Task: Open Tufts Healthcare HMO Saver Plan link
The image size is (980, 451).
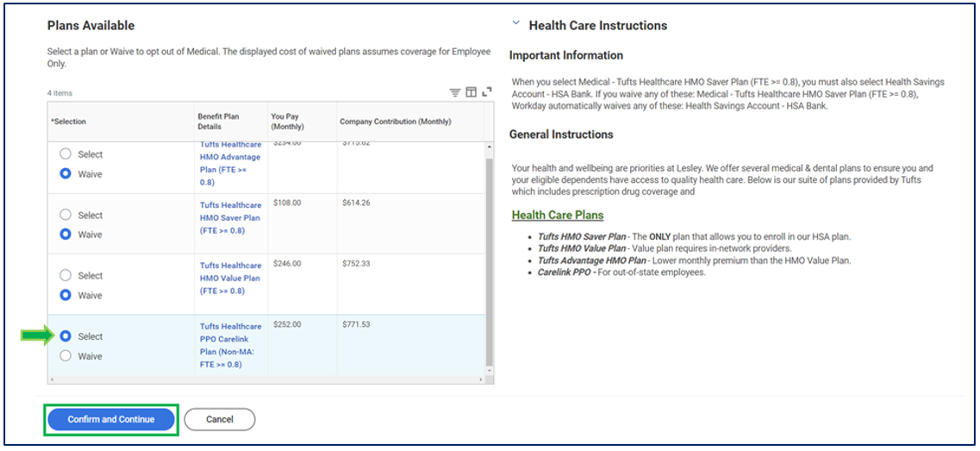Action: coord(231,217)
